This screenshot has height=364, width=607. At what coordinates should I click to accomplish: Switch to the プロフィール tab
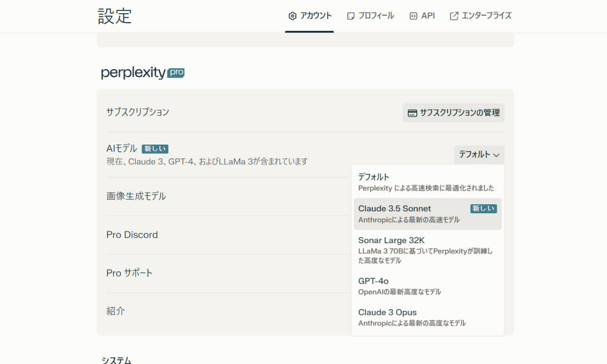click(370, 16)
